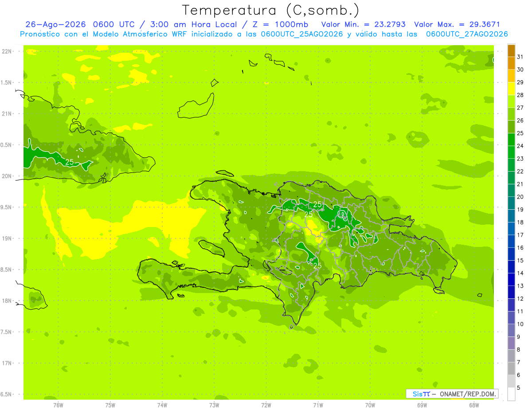The width and height of the screenshot is (532, 411).
Task: Click the purple color bar segment between 8 and 9
Action: (511, 343)
